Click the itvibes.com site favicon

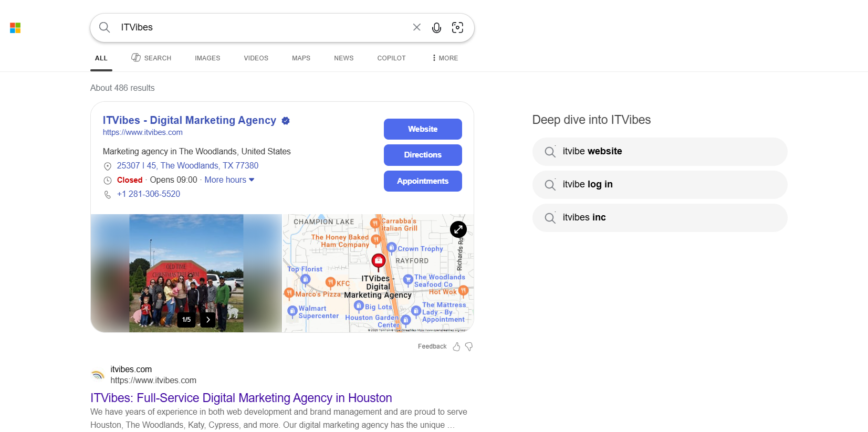coord(98,375)
